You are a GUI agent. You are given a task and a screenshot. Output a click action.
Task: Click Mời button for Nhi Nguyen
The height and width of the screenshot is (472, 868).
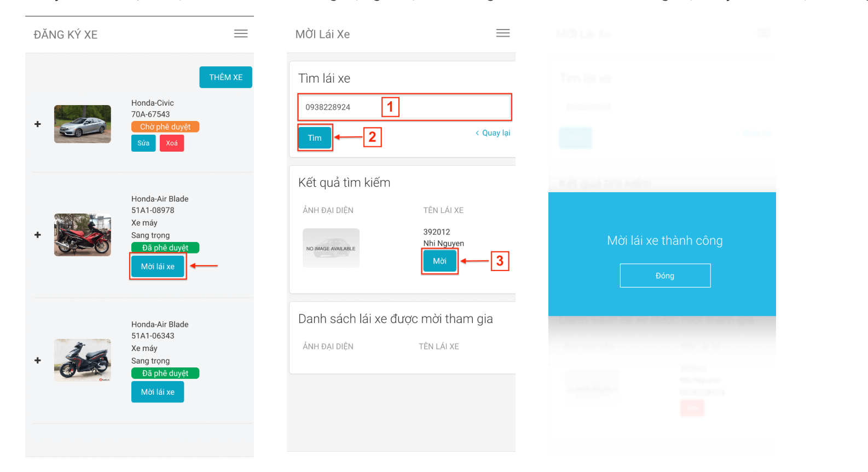pos(439,261)
